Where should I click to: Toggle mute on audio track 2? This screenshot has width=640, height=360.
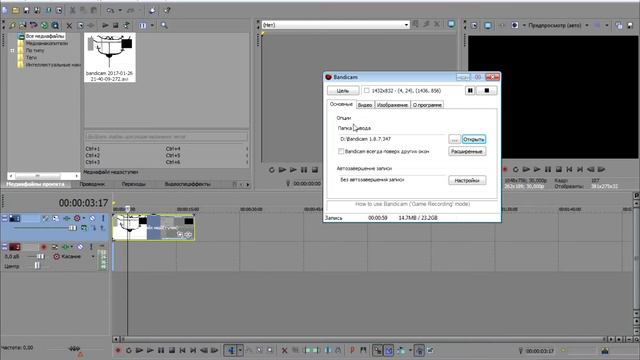[x=80, y=247]
